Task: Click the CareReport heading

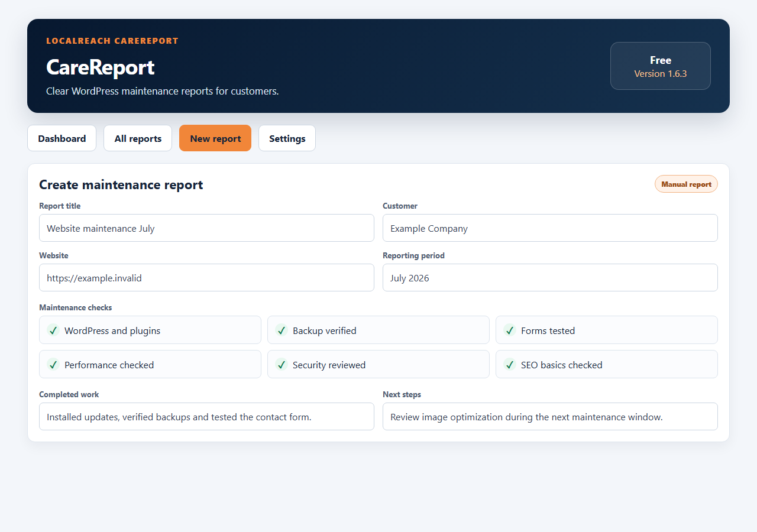Action: (100, 67)
